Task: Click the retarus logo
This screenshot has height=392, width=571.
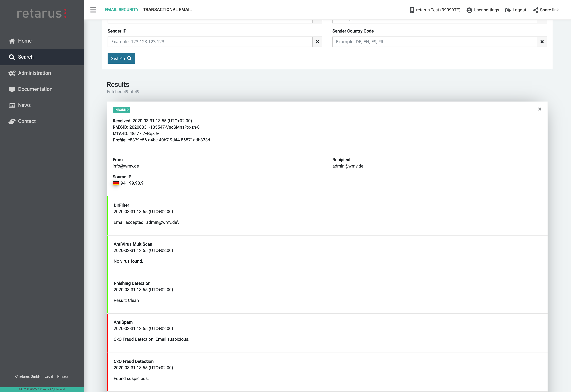Action: (x=42, y=13)
